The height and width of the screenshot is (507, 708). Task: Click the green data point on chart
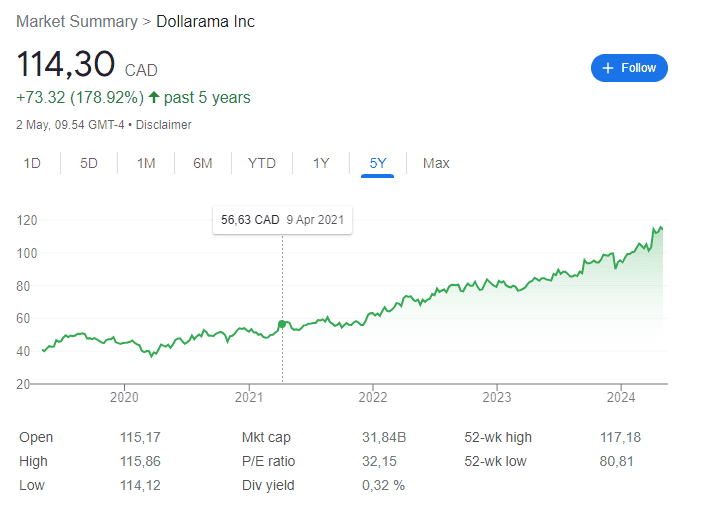tap(282, 324)
